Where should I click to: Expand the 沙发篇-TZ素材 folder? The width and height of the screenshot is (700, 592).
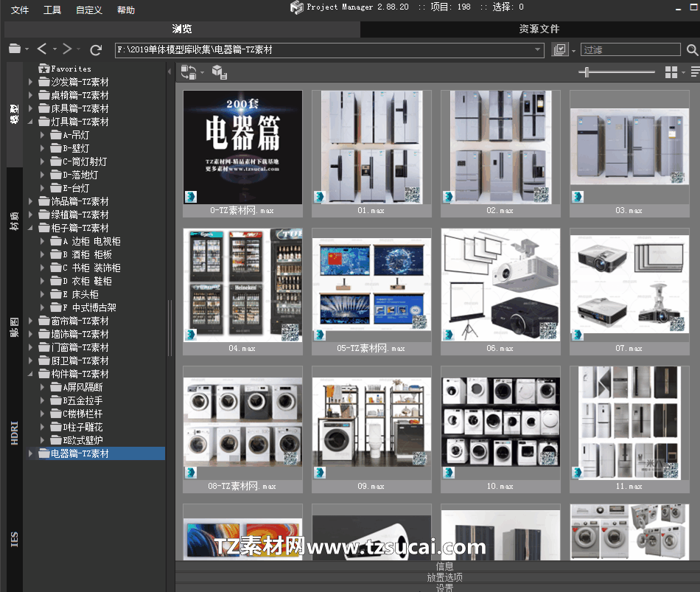coord(30,82)
